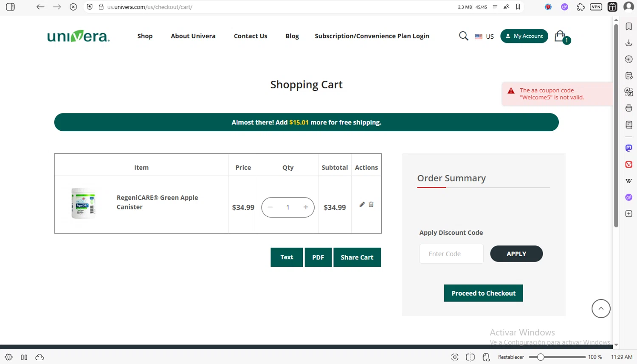Go back to the previous page
Screen dimensions: 637x364
tap(40, 7)
